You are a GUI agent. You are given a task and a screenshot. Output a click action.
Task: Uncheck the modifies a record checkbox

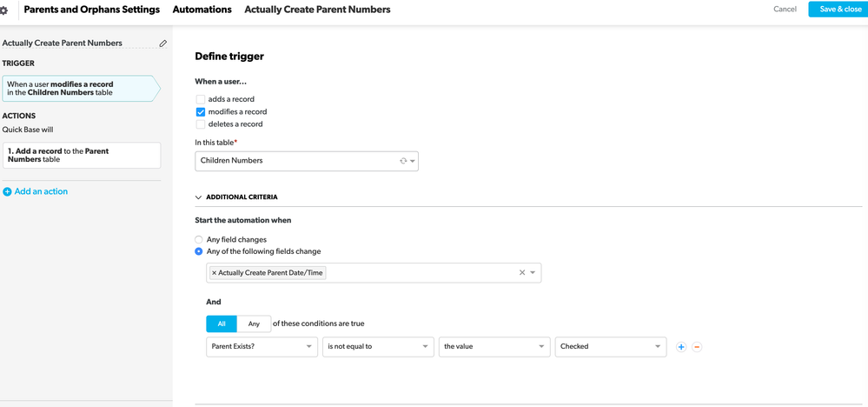tap(201, 112)
